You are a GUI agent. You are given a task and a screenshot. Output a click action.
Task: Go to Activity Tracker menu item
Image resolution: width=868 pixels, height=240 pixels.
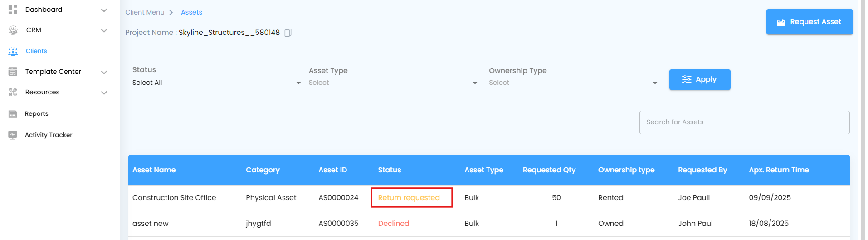tap(49, 135)
